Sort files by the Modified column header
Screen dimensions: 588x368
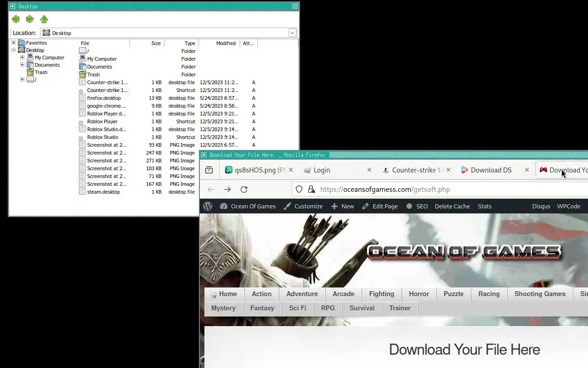219,43
